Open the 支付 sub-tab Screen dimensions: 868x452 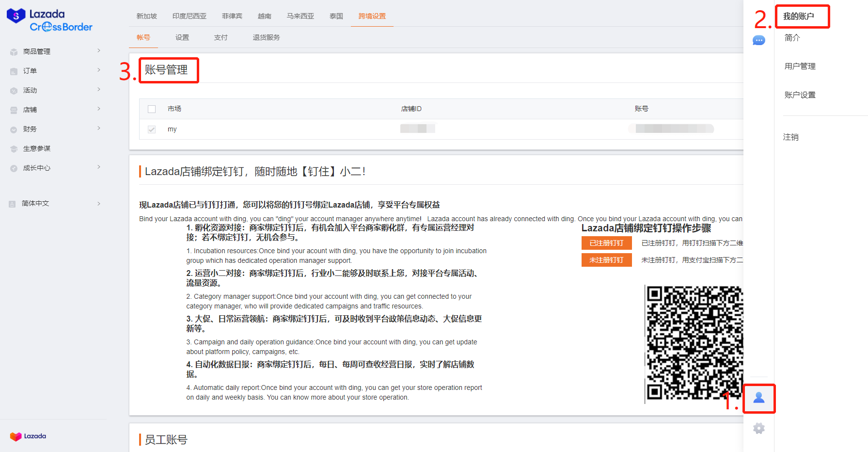(x=221, y=37)
